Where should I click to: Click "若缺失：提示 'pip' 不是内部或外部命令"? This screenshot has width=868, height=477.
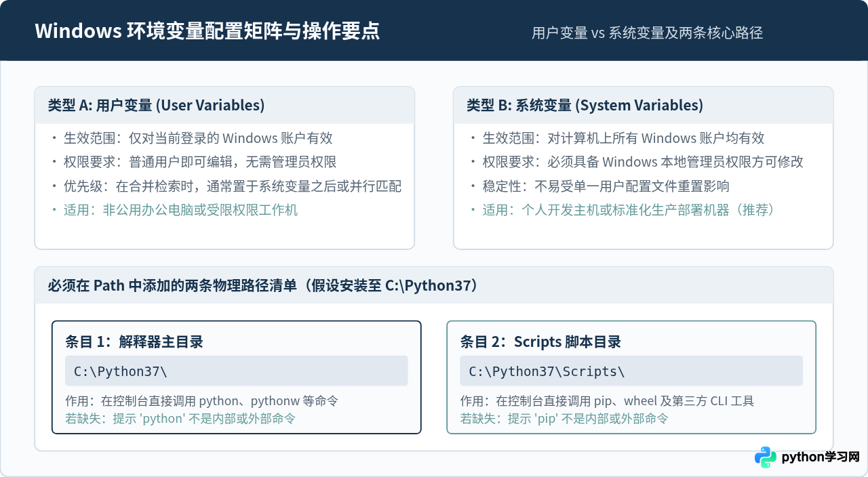tap(564, 418)
